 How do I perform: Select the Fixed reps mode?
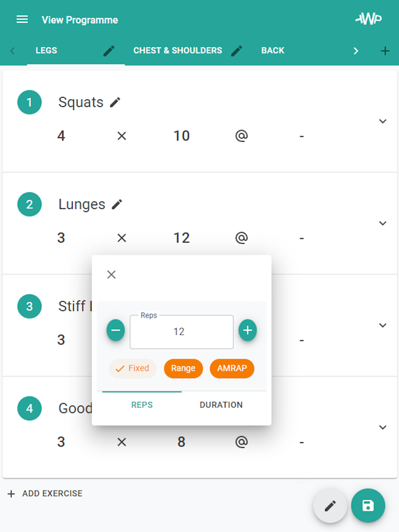(x=132, y=369)
